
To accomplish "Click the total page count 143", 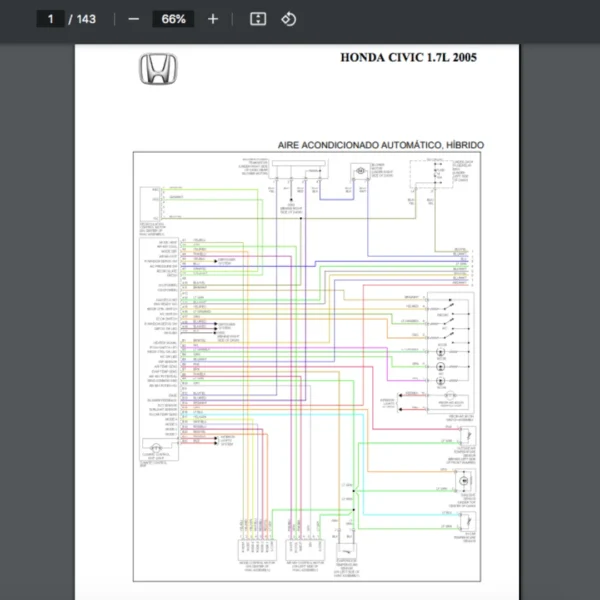I will pos(86,19).
